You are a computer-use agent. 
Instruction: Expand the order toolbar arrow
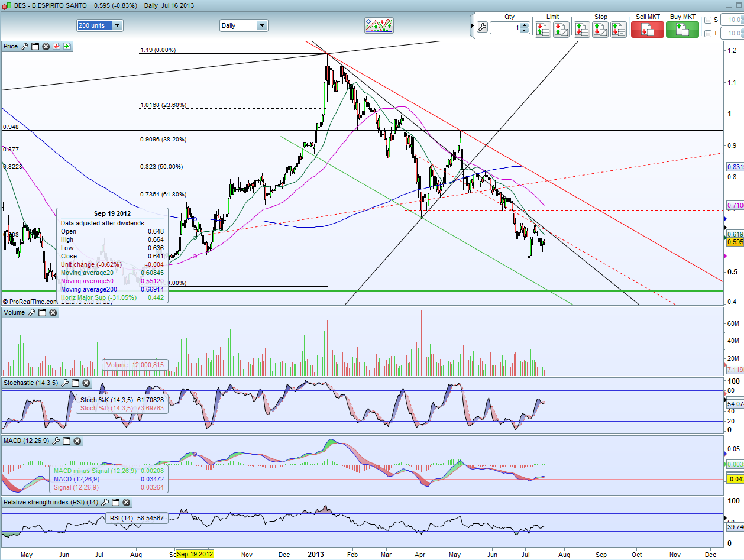472,27
